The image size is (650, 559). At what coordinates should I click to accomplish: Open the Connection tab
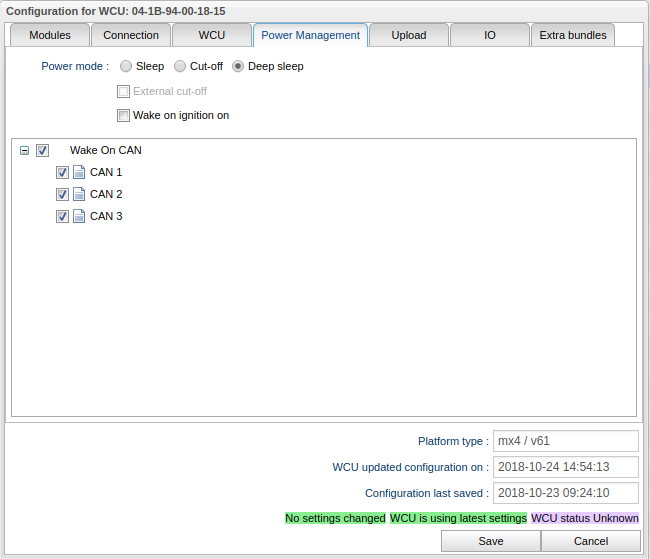click(131, 35)
